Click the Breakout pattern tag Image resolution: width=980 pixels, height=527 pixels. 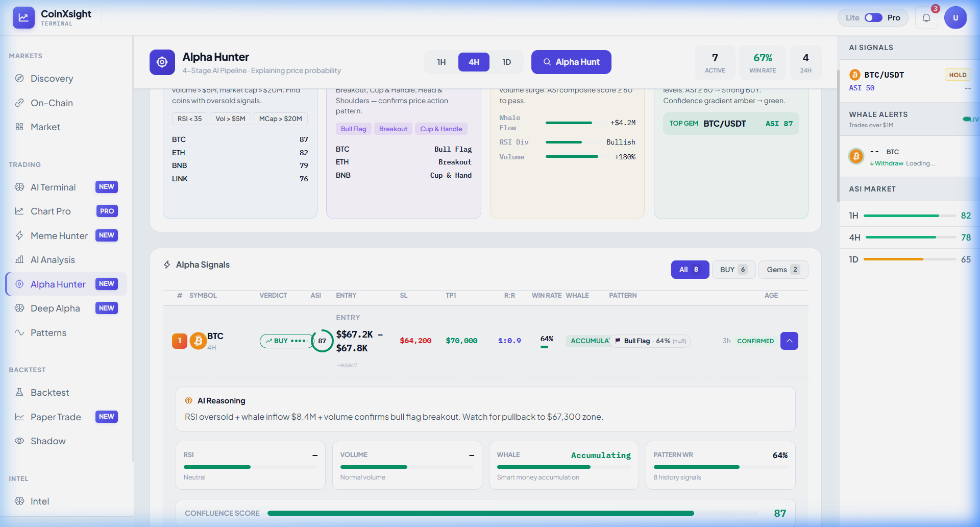(393, 129)
